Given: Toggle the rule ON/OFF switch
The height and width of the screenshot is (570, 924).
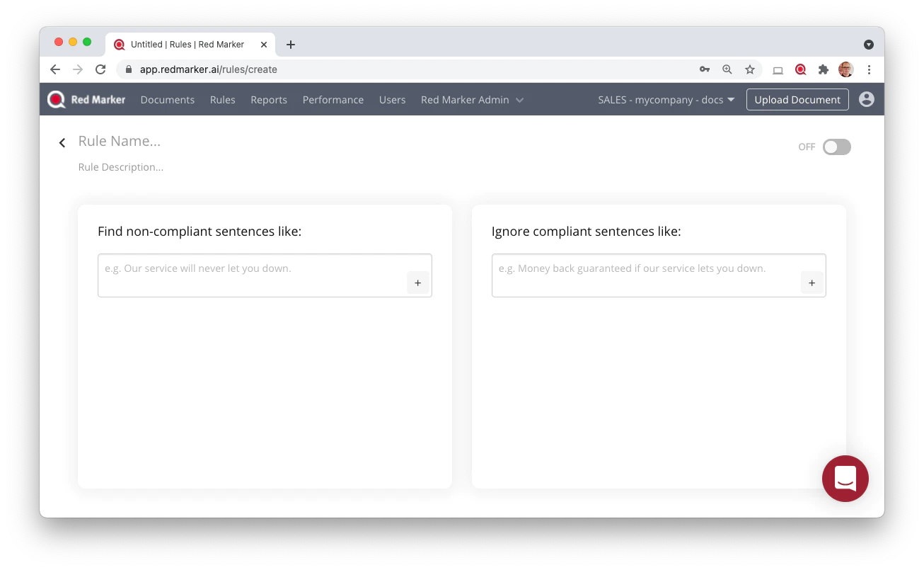Looking at the screenshot, I should (836, 147).
